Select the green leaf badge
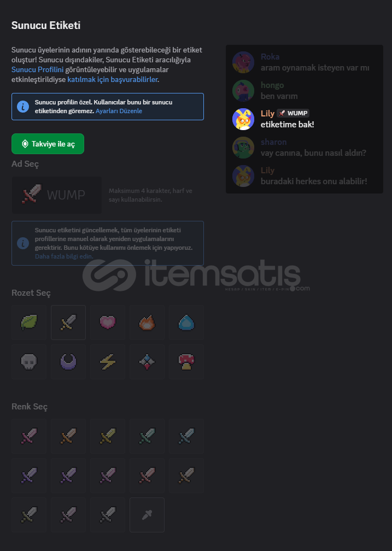The image size is (392, 551). (29, 323)
